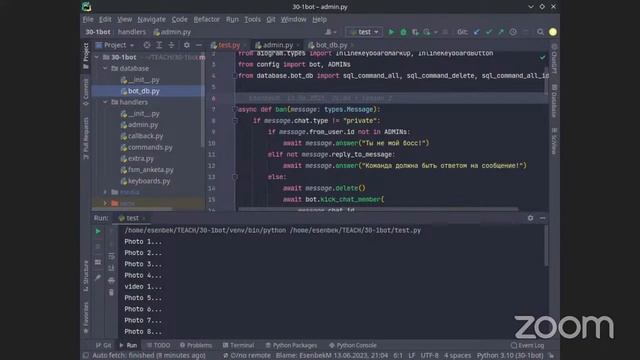The image size is (640, 360).
Task: Open the Git tool window at bottom
Action: [x=103, y=345]
